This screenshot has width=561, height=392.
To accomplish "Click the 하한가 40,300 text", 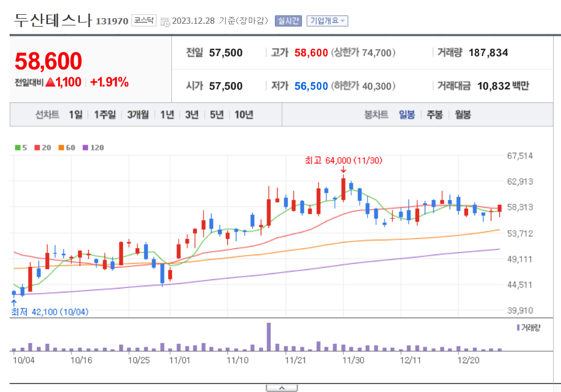I will 363,86.
